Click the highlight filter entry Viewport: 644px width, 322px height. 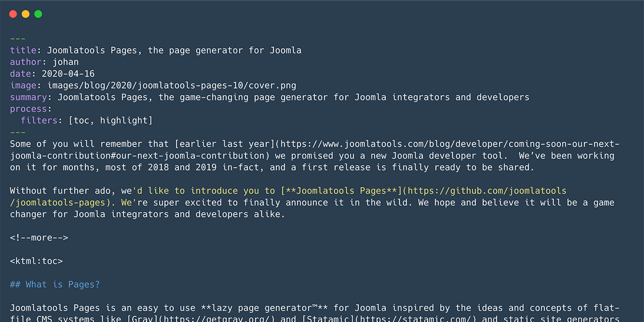[x=124, y=121]
